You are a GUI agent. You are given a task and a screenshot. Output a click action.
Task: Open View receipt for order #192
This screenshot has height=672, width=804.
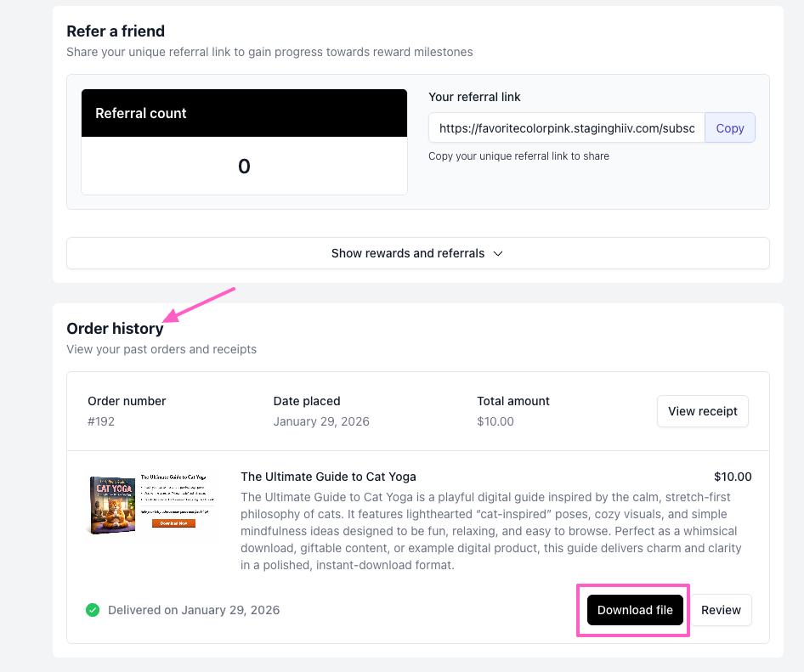[702, 411]
